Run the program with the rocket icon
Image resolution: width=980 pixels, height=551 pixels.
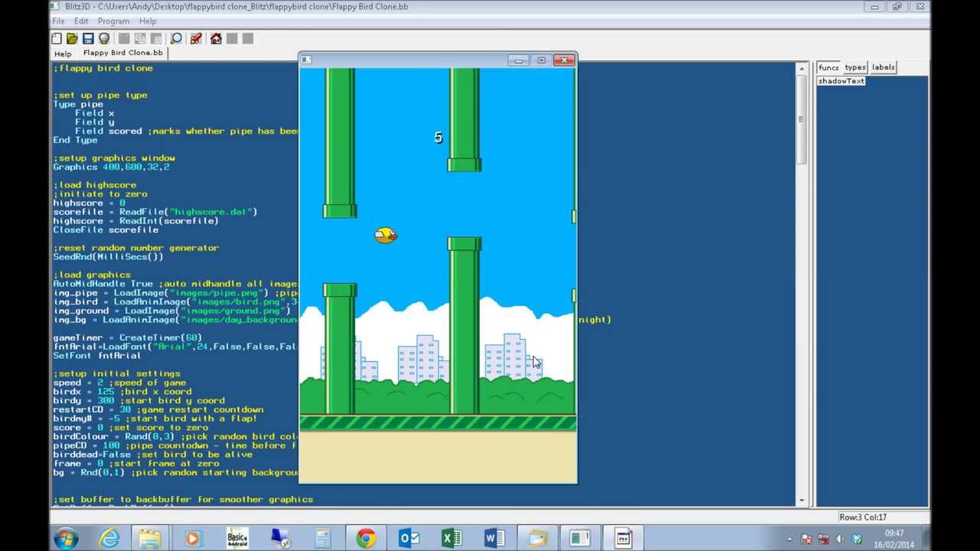(x=196, y=38)
